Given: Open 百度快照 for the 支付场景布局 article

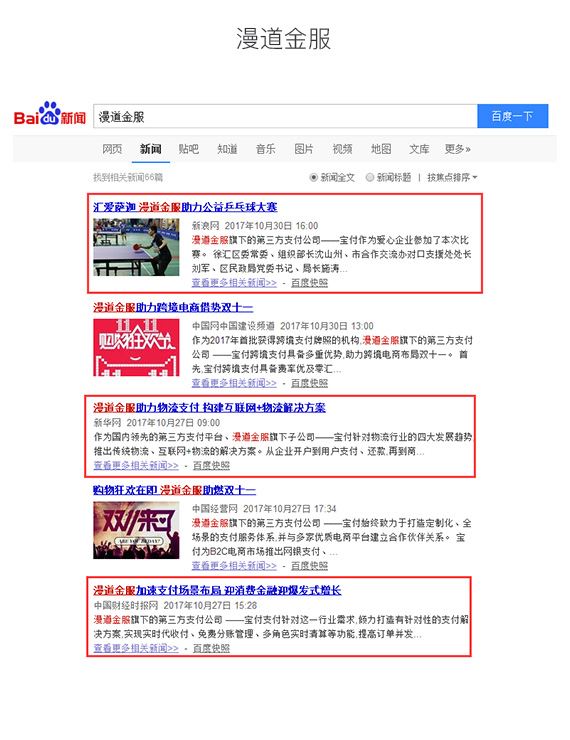Looking at the screenshot, I should click(x=211, y=648).
